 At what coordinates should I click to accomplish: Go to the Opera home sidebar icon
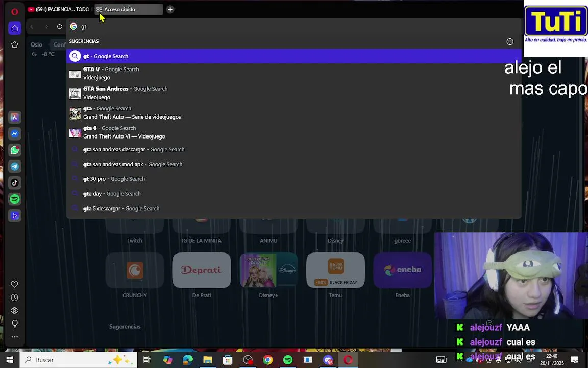tap(15, 28)
